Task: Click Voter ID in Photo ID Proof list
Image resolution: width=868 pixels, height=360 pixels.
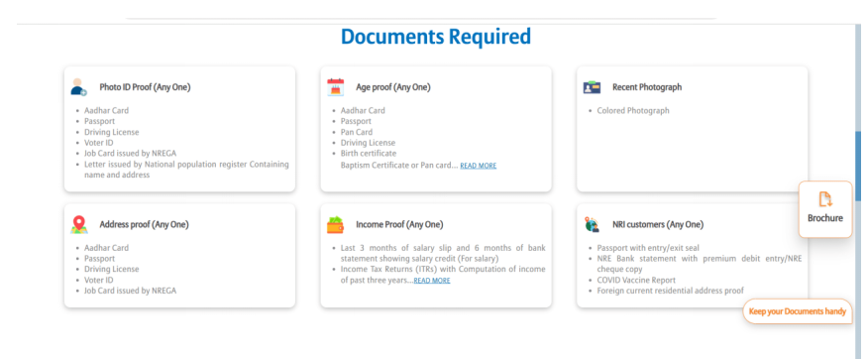Action: (x=98, y=143)
